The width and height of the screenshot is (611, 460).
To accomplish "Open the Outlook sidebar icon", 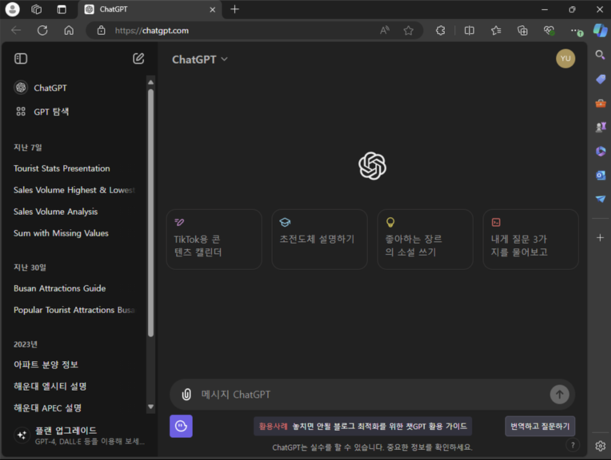I will 600,175.
